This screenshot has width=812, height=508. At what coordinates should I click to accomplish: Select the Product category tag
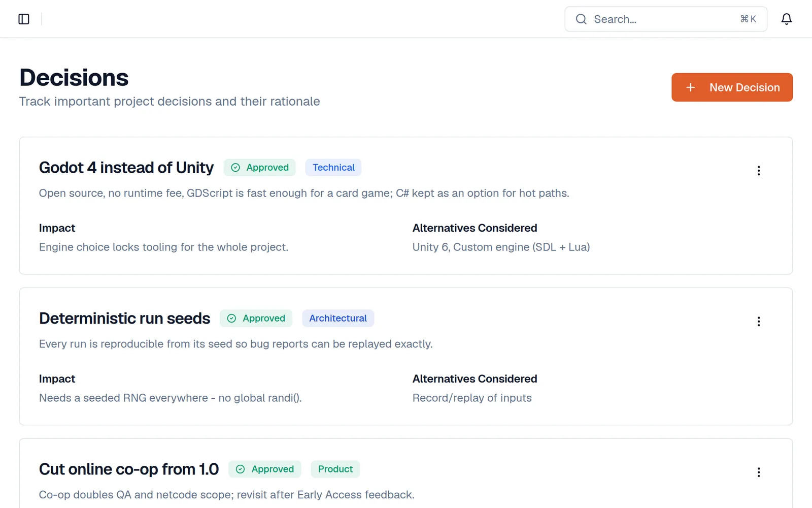tap(335, 469)
